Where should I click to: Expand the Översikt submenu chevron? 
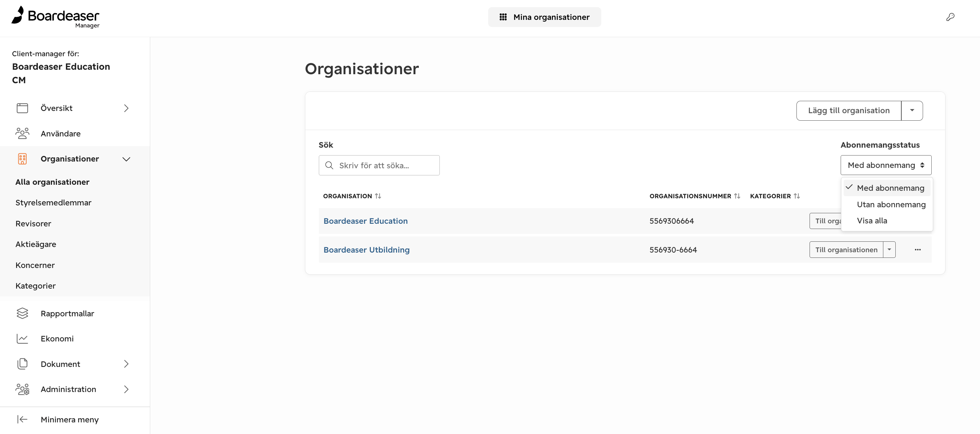pos(126,108)
